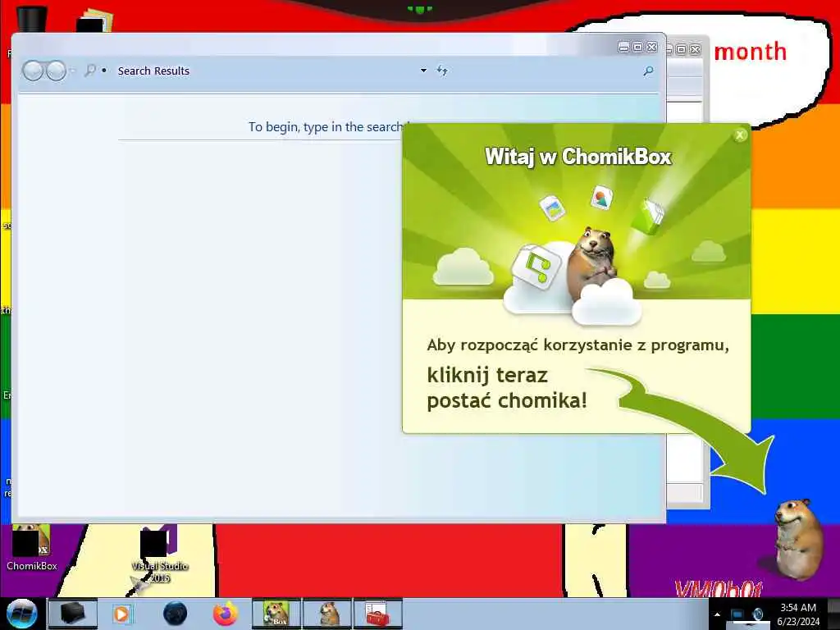Maximize the Search Results window
Viewport: 840px width, 630px height.
637,47
